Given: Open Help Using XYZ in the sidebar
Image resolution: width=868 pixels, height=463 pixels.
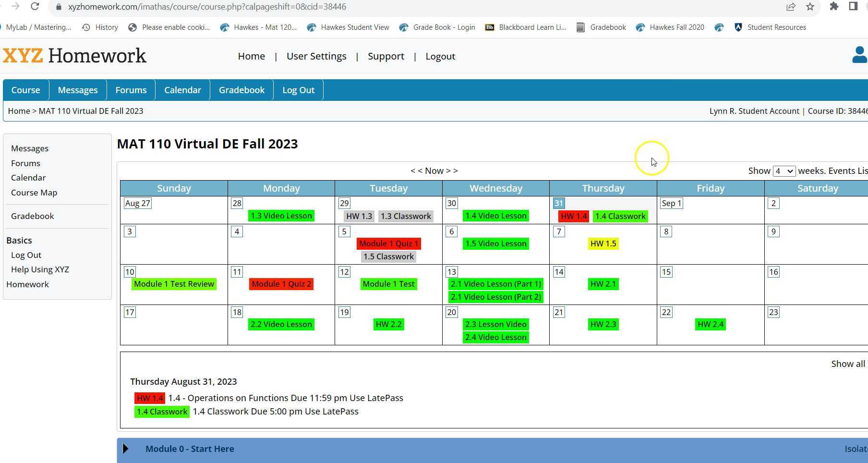Looking at the screenshot, I should click(x=40, y=269).
